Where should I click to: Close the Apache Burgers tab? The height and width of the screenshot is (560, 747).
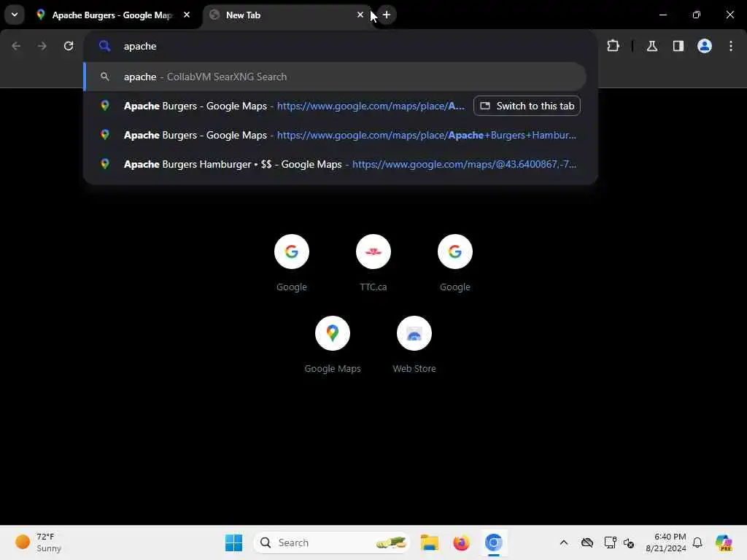(187, 15)
